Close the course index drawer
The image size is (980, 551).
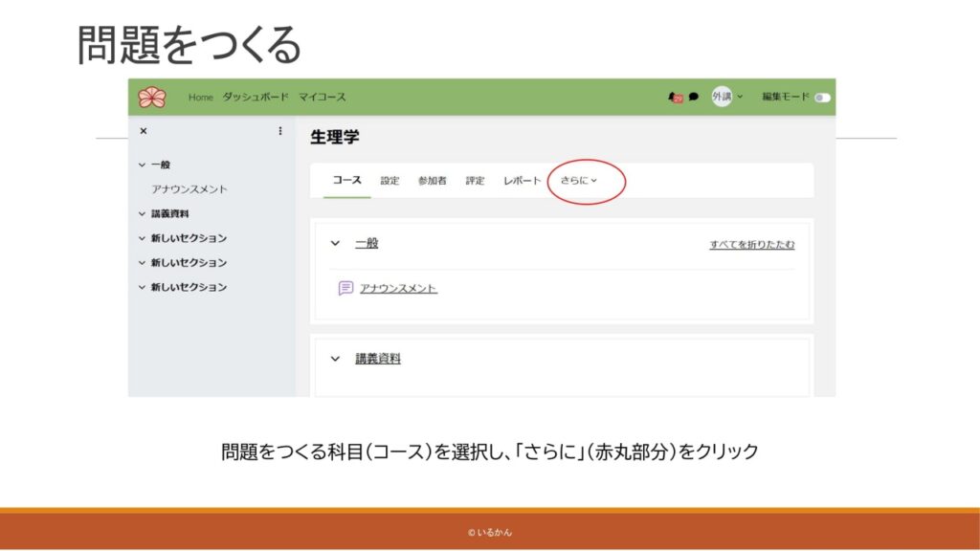pyautogui.click(x=144, y=131)
